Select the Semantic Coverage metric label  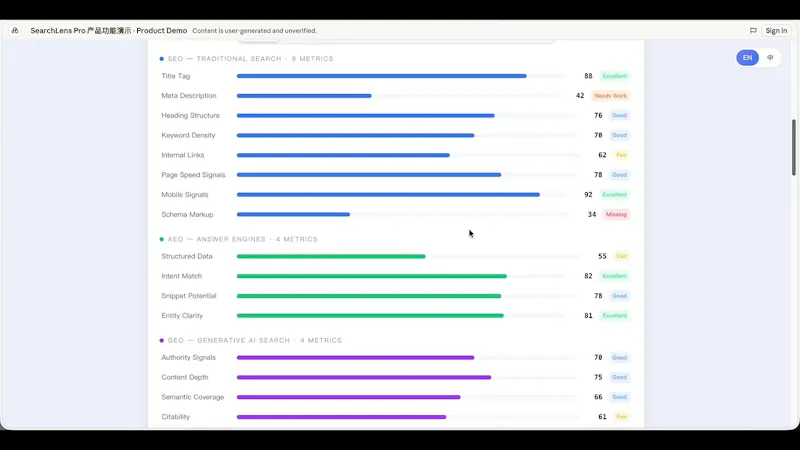(x=192, y=397)
